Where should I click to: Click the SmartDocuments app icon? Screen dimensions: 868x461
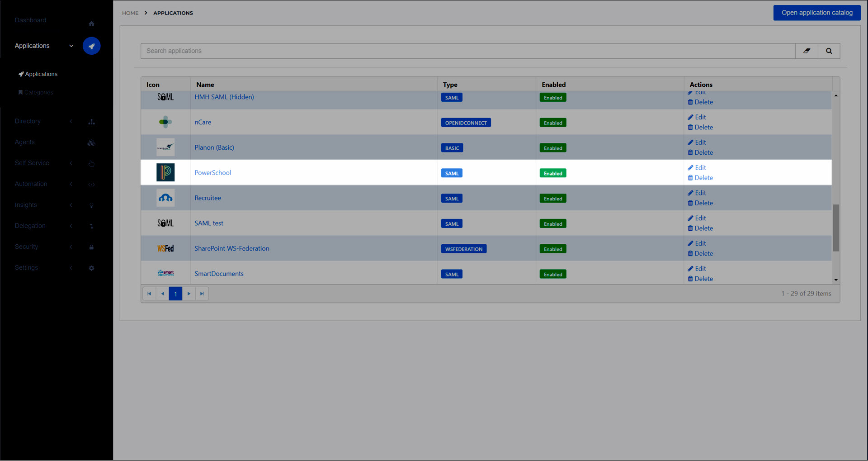165,273
